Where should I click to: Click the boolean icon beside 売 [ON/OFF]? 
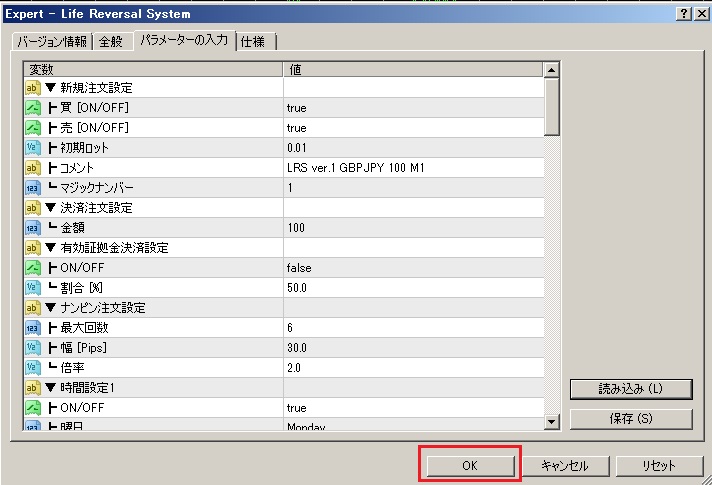pyautogui.click(x=32, y=128)
